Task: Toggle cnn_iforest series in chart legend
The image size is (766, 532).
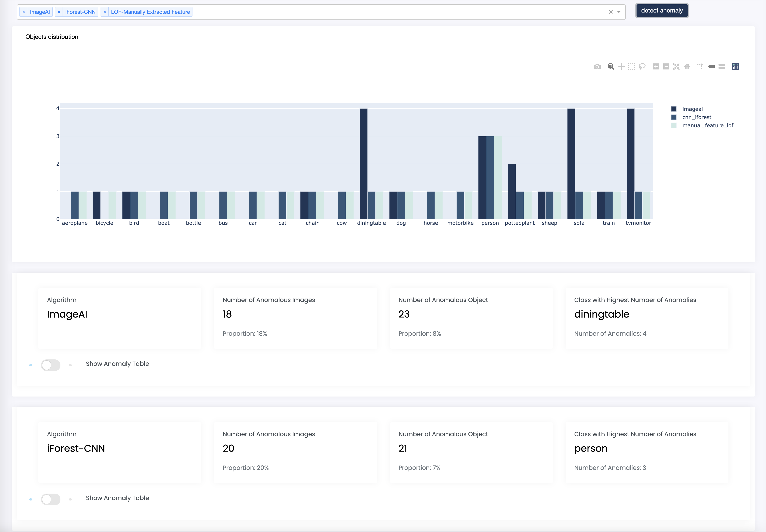Action: [x=696, y=117]
